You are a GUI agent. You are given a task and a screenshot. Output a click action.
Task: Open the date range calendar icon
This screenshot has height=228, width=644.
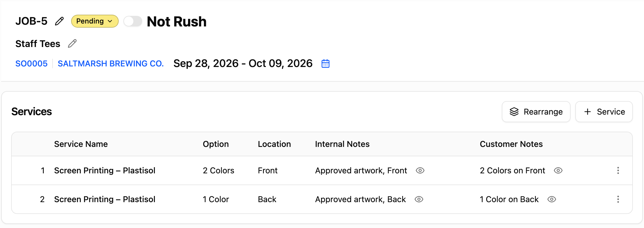[x=326, y=63]
